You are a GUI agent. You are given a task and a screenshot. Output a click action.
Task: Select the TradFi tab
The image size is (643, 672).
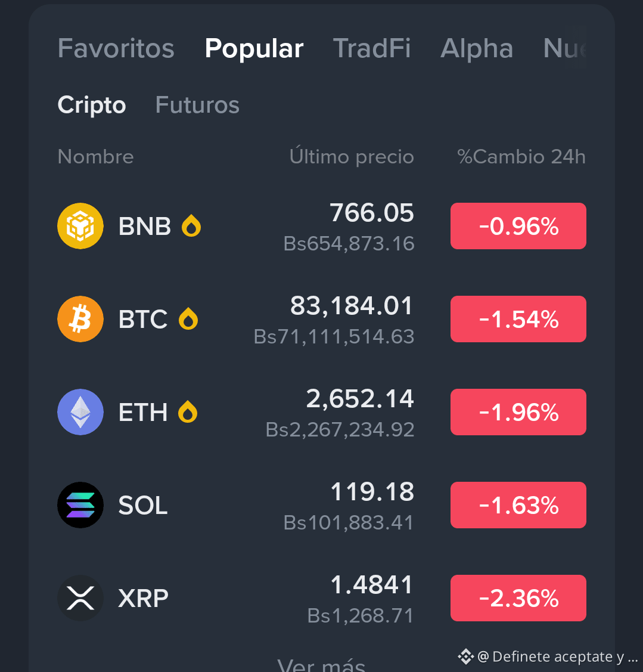pos(372,48)
